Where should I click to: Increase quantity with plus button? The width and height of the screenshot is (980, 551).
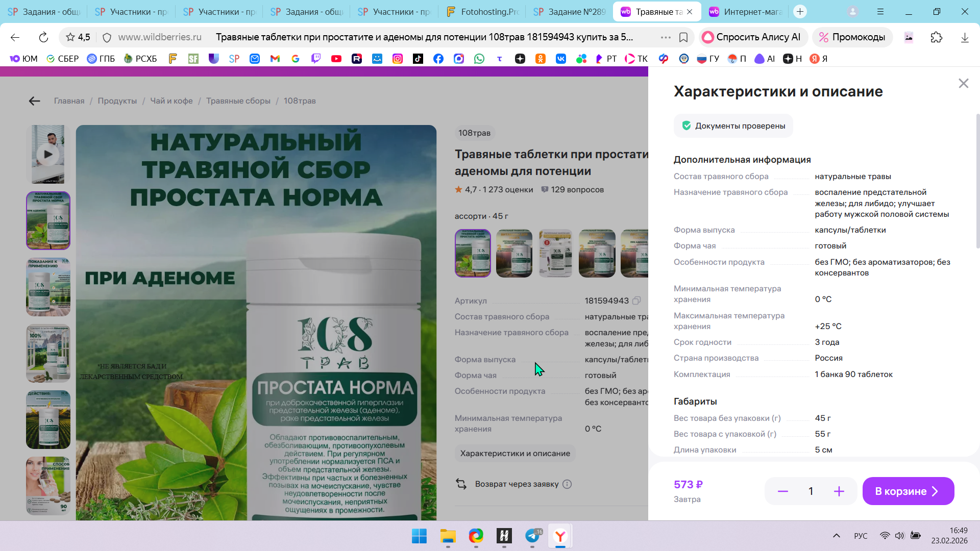tap(839, 491)
